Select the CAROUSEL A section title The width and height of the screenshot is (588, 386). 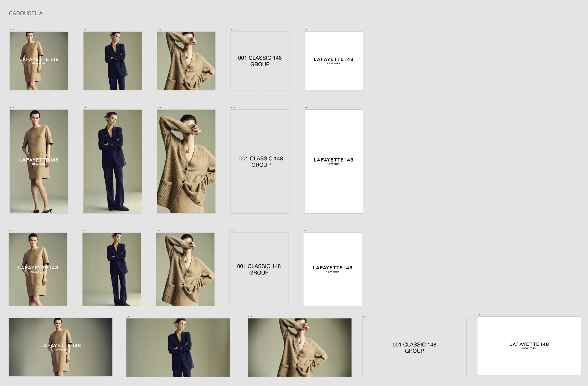pos(26,13)
